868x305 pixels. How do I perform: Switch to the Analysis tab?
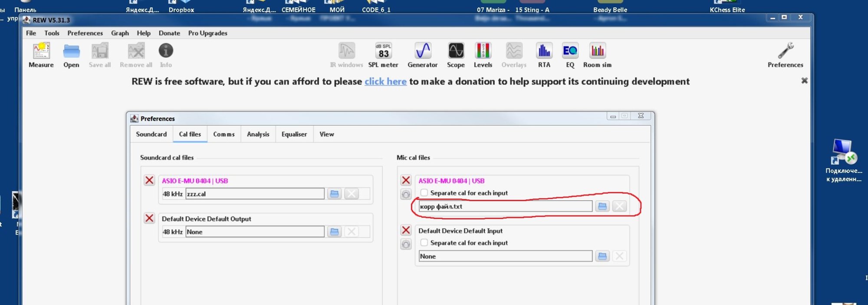coord(258,134)
